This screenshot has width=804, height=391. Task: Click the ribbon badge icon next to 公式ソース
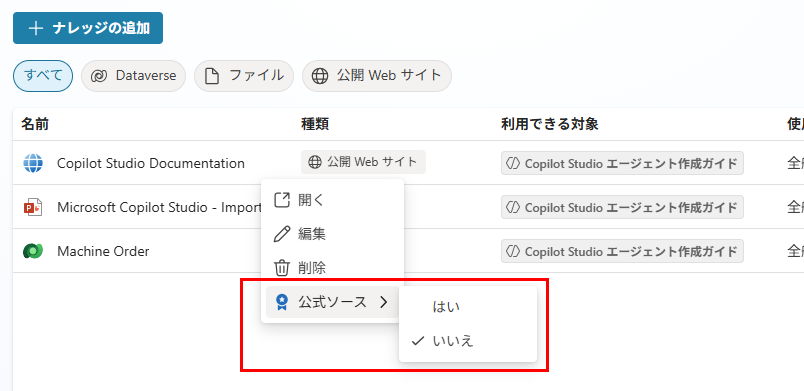tap(282, 302)
